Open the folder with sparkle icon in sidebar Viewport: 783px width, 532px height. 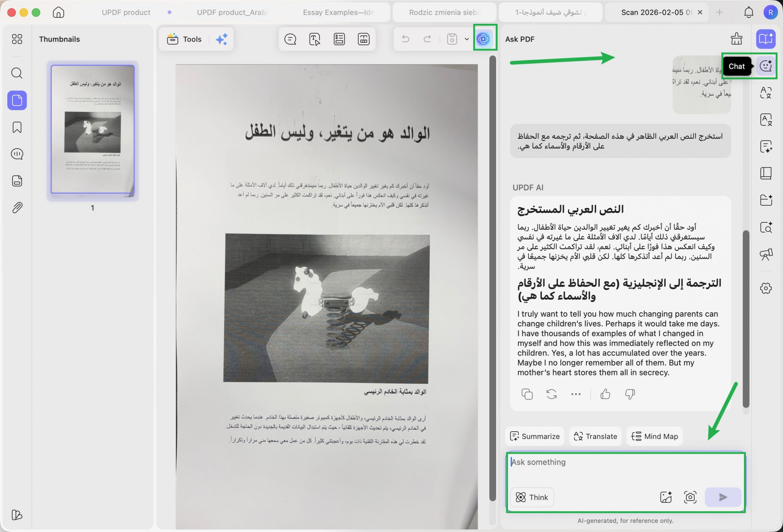pos(766,200)
